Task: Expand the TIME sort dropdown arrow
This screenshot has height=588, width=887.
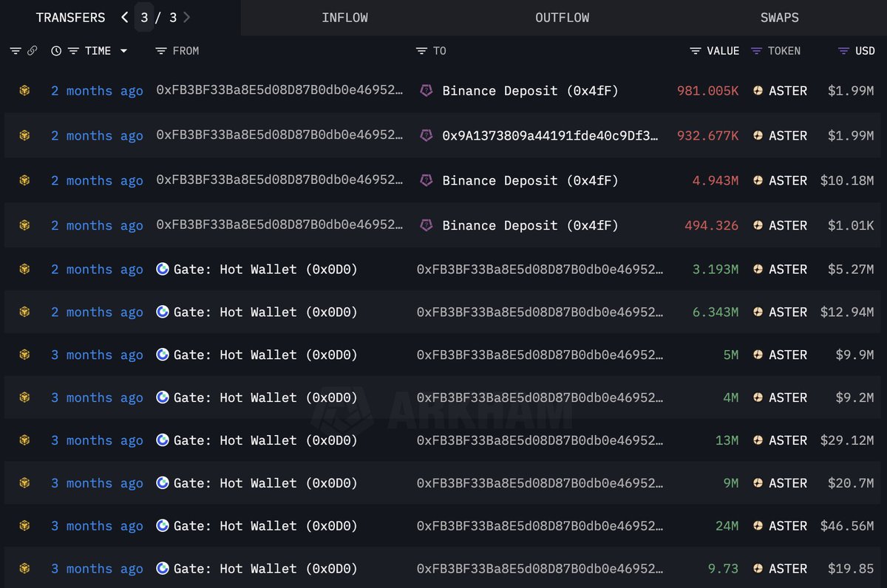Action: [x=123, y=51]
